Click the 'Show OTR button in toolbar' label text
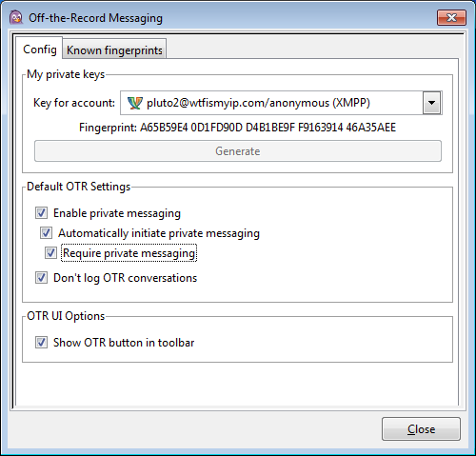This screenshot has height=456, width=476. (124, 343)
